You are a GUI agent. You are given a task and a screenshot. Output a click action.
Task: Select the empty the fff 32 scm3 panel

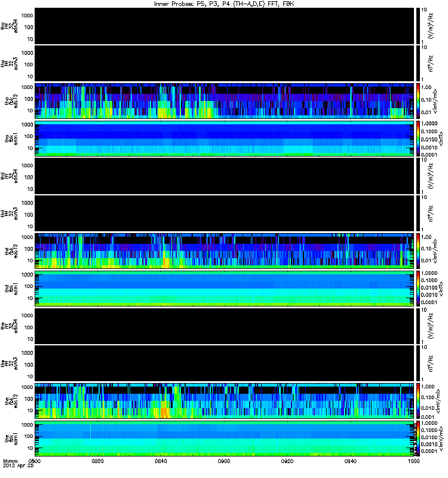pos(225,363)
